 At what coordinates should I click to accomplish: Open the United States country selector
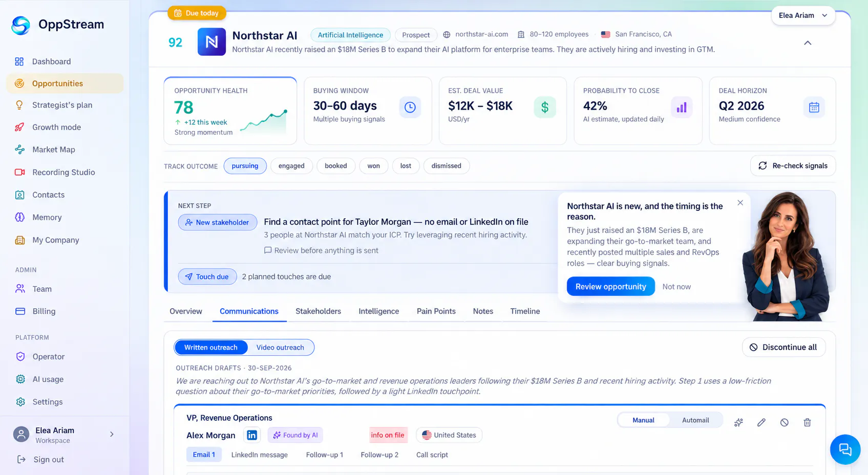pyautogui.click(x=449, y=435)
